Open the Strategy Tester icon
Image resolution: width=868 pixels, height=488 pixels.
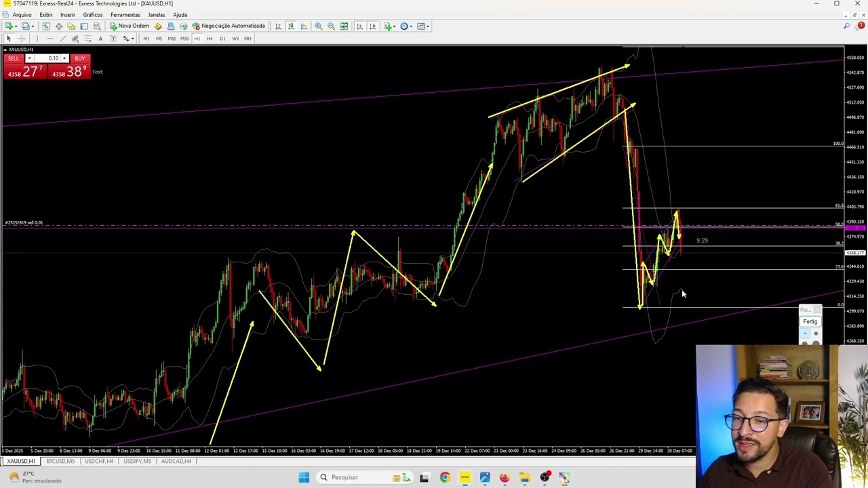[97, 26]
